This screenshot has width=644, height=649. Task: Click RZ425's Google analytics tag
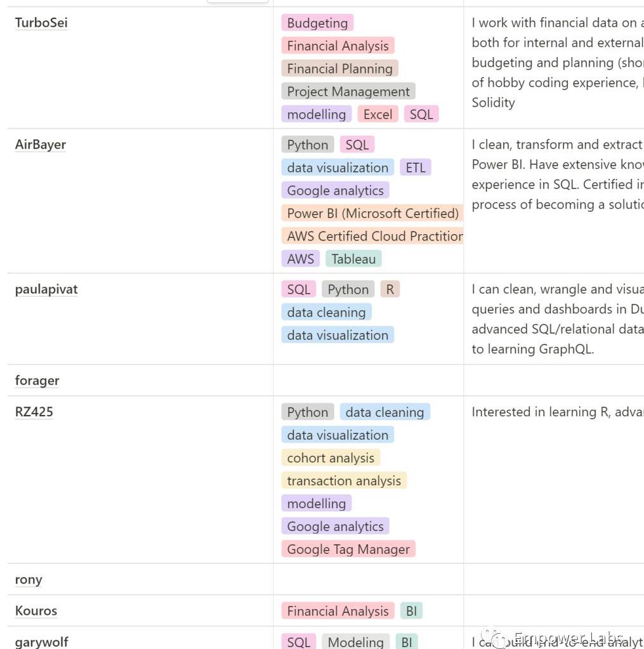click(x=335, y=526)
